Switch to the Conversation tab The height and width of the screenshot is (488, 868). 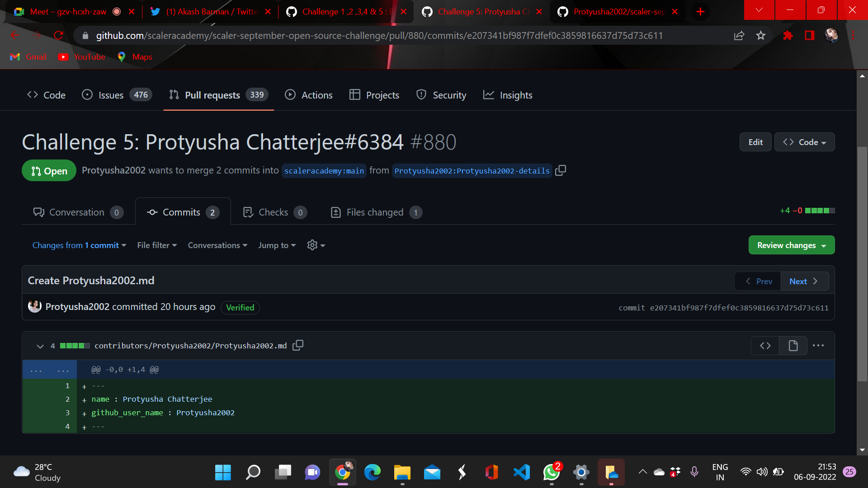pyautogui.click(x=77, y=212)
